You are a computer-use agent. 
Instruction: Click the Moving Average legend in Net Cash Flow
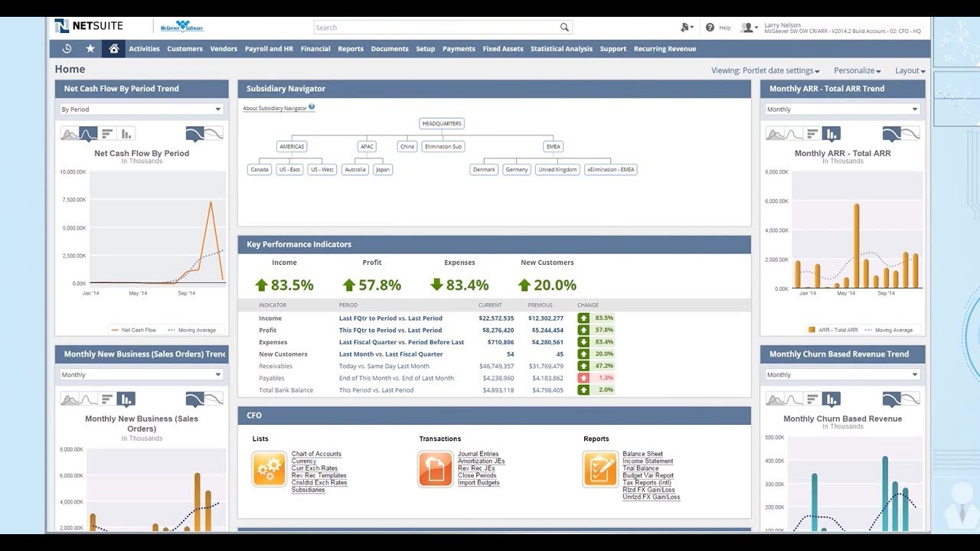(x=191, y=330)
